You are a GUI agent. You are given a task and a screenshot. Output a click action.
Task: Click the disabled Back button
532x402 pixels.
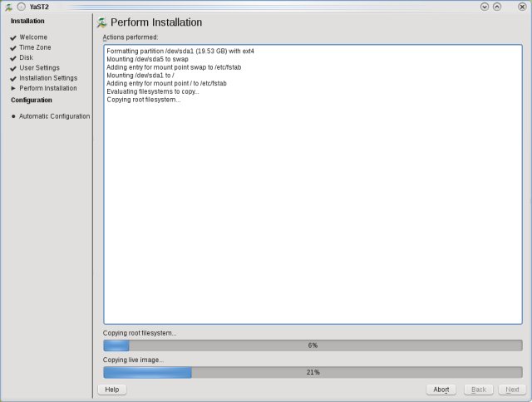[x=479, y=390]
